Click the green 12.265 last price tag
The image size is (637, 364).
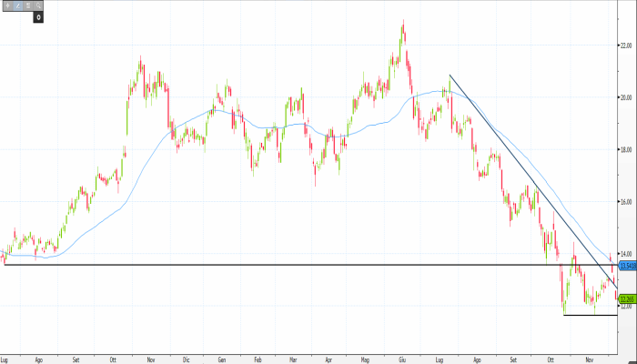pyautogui.click(x=627, y=298)
